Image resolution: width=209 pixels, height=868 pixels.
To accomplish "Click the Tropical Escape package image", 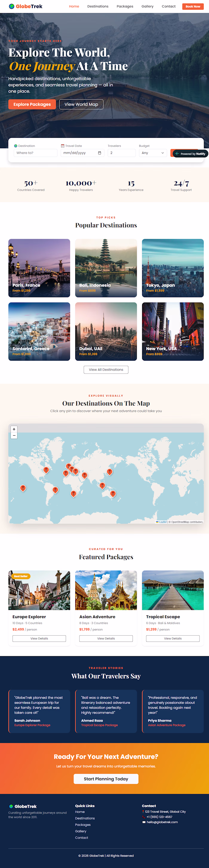I will tap(173, 590).
